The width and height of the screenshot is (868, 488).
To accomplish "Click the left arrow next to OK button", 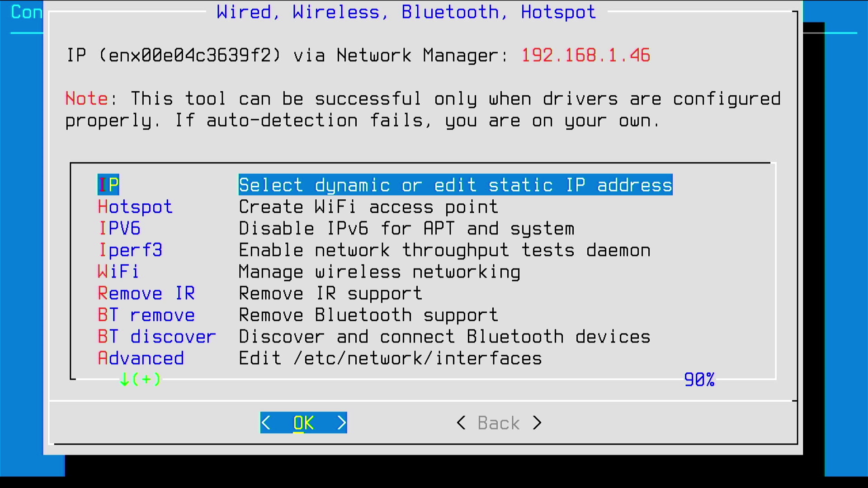I will pos(267,422).
